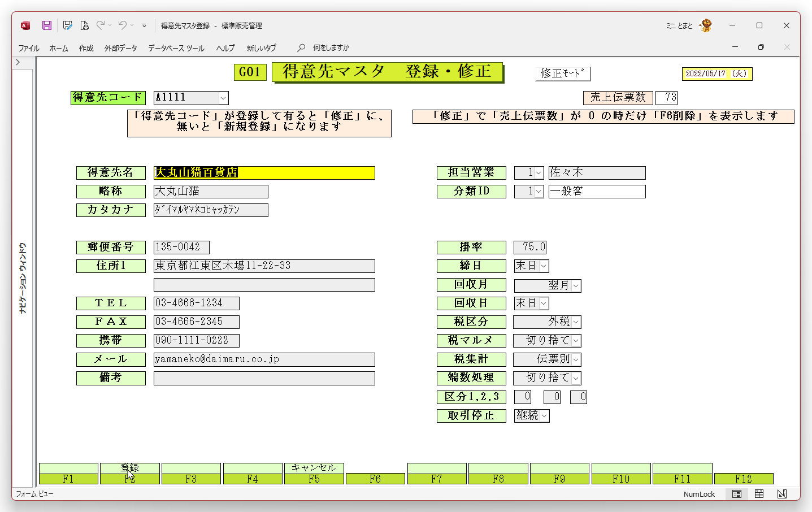Click the メール field yamaneko@daimaru.co.jp
The height and width of the screenshot is (512, 812).
[x=264, y=359]
